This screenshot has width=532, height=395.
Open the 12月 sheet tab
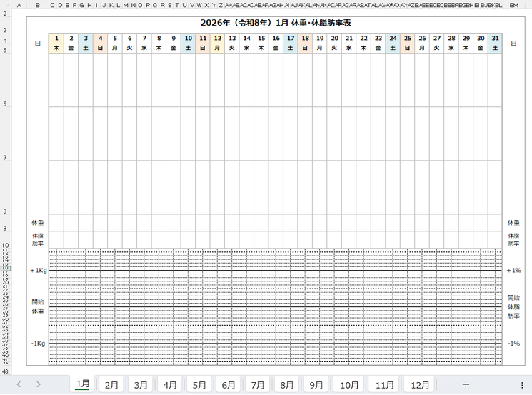pyautogui.click(x=421, y=384)
